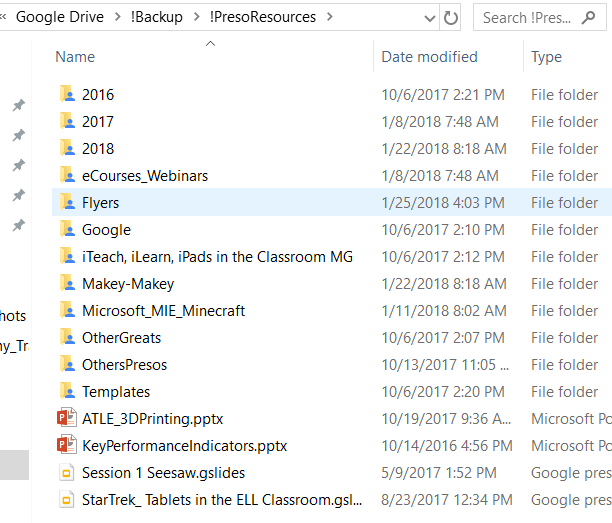Navigate to the Google Drive breadcrumb

(x=60, y=17)
